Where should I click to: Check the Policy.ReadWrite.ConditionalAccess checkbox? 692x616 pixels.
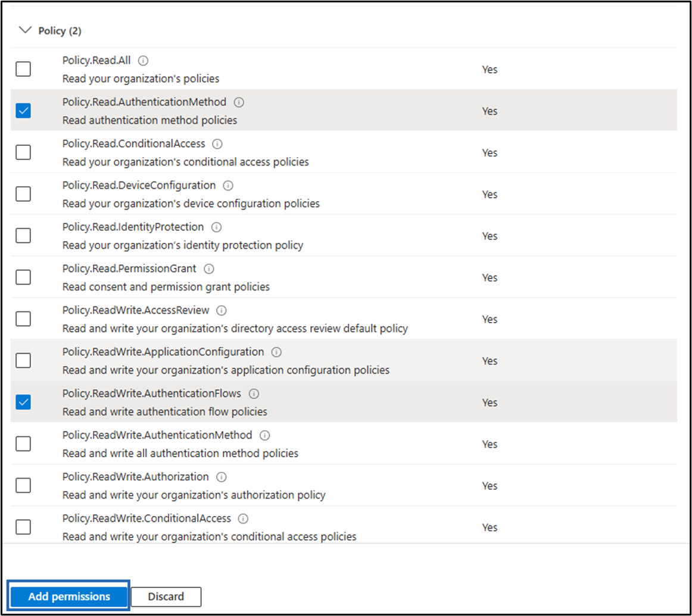tap(23, 527)
